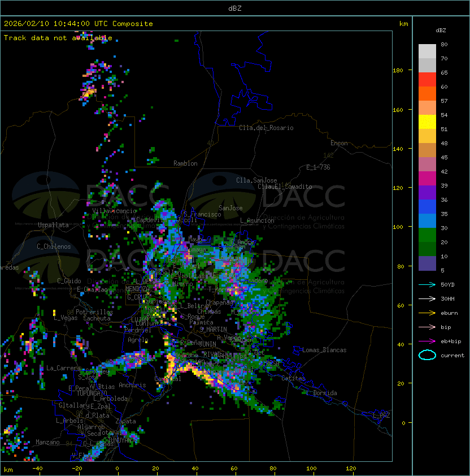Viewport: 470px width, 476px height.
Task: Click the 'Potrerillos' map label
Action: pos(94,312)
